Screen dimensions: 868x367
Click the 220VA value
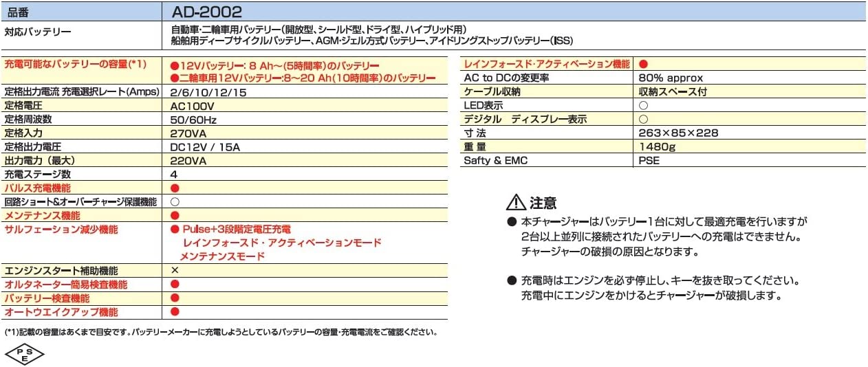[x=188, y=161]
